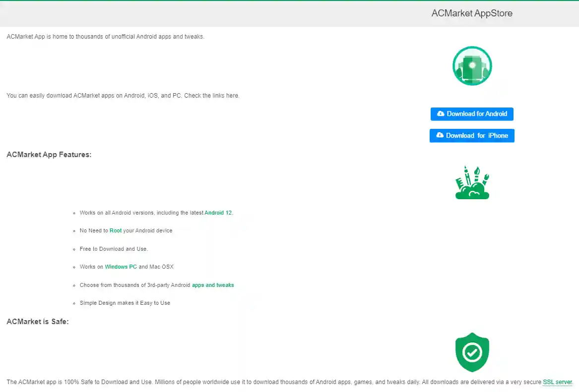The height and width of the screenshot is (392, 579).
Task: Click the cloud icon in Download for iPhone
Action: (x=440, y=135)
